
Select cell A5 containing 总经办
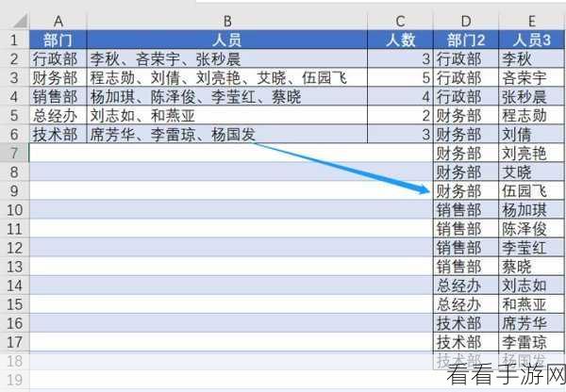58,115
